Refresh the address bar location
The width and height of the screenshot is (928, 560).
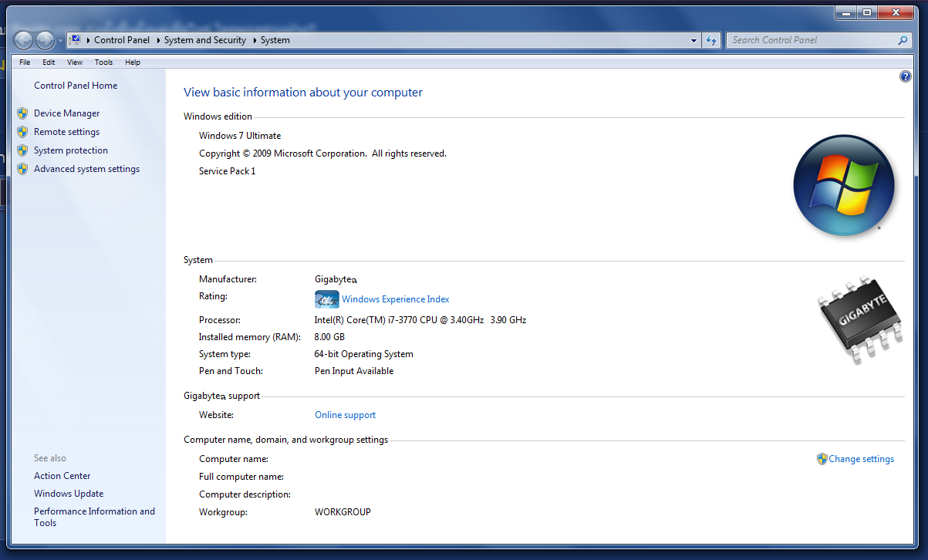click(x=712, y=40)
